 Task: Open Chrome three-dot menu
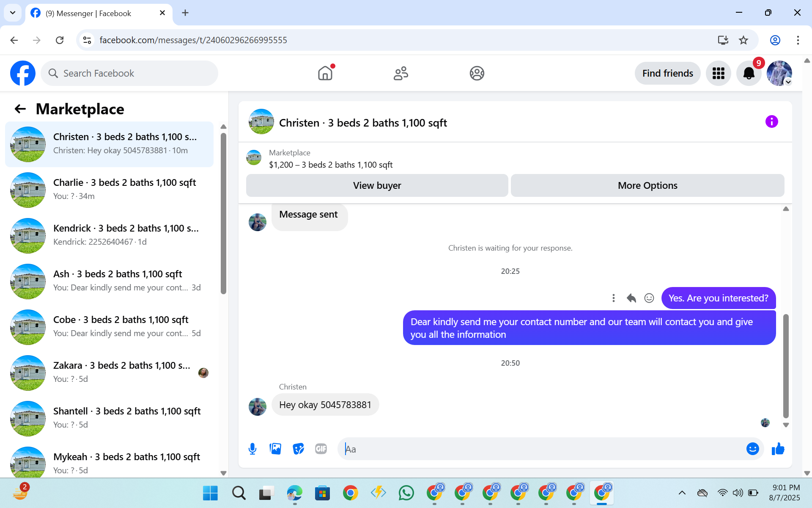pos(798,40)
